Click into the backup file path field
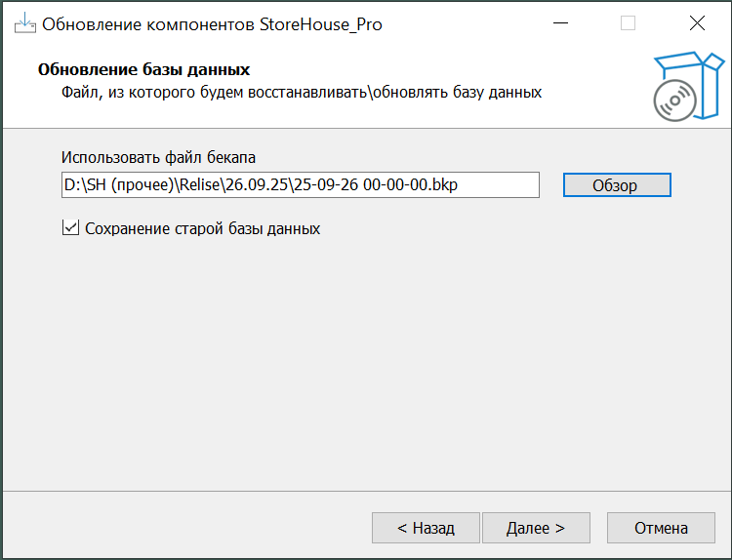Image resolution: width=732 pixels, height=560 pixels. point(300,184)
